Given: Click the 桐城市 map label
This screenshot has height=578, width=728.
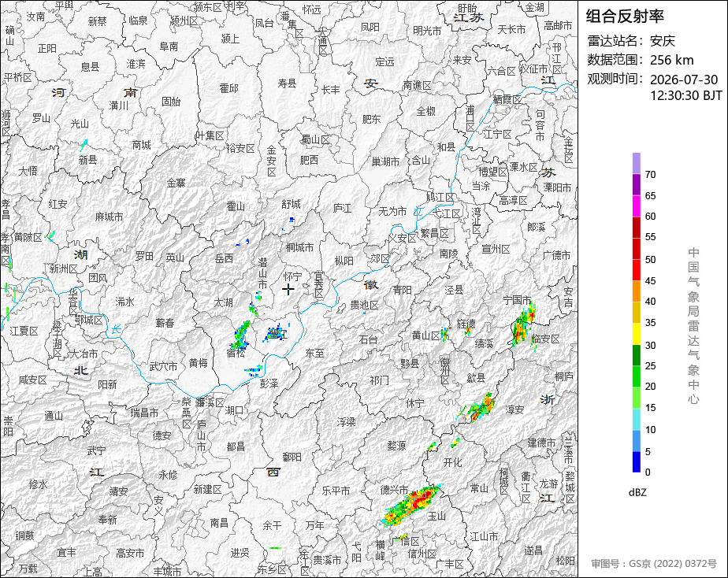Looking at the screenshot, I should [300, 248].
